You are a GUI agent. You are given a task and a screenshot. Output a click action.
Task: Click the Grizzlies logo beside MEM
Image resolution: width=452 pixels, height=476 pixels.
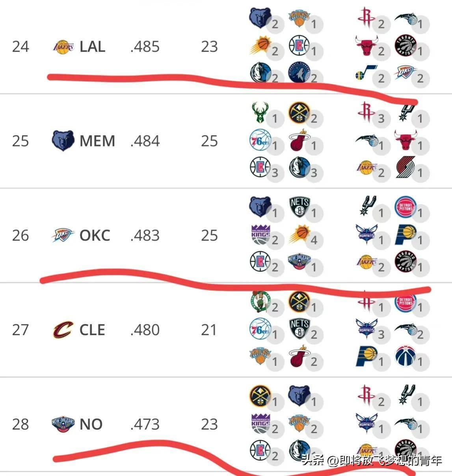pyautogui.click(x=63, y=141)
